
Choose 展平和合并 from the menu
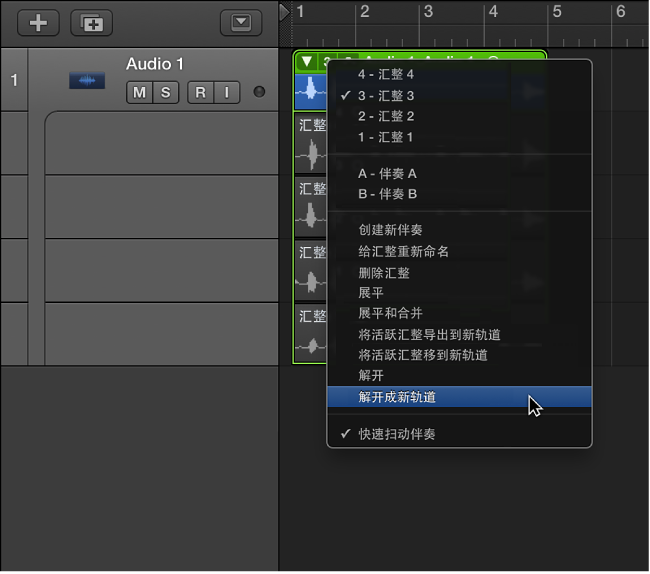[x=459, y=313]
